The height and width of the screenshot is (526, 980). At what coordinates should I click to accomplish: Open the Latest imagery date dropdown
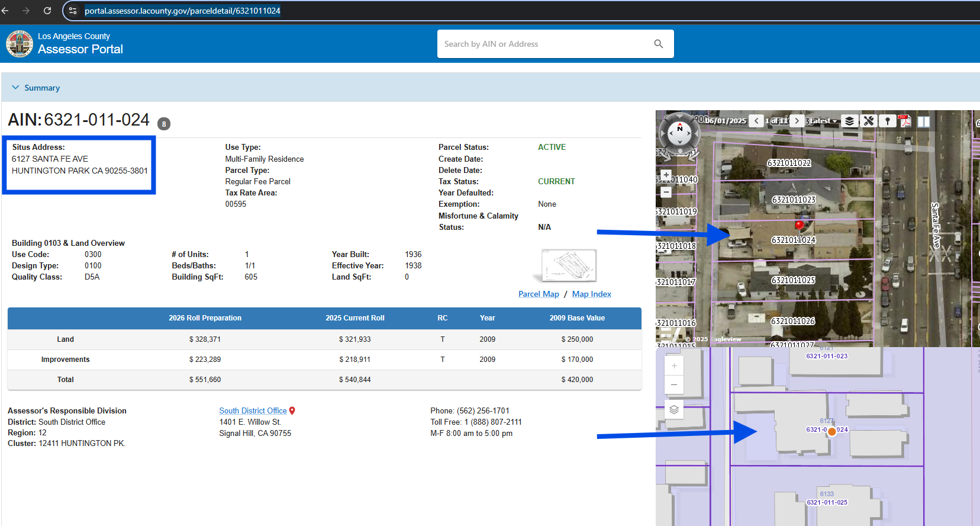[823, 121]
